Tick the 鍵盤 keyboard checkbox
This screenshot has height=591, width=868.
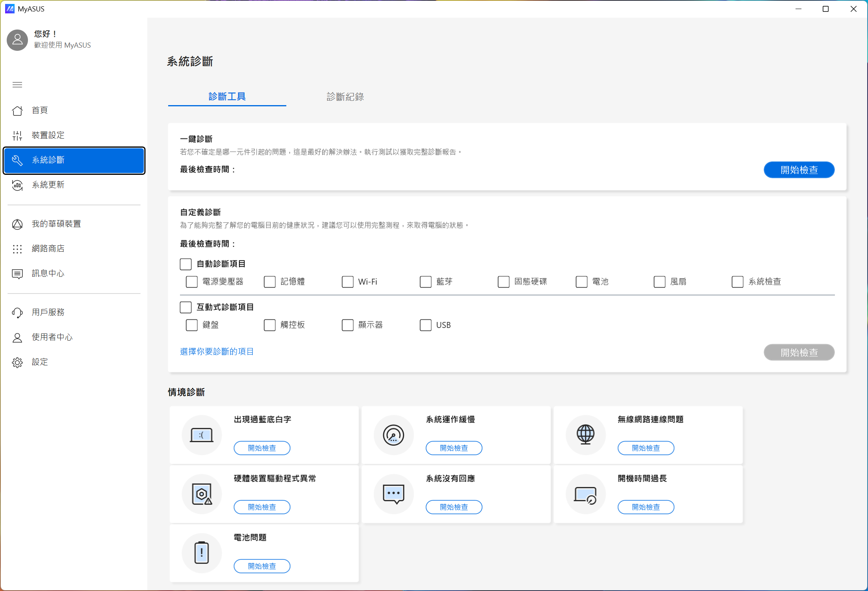(192, 325)
